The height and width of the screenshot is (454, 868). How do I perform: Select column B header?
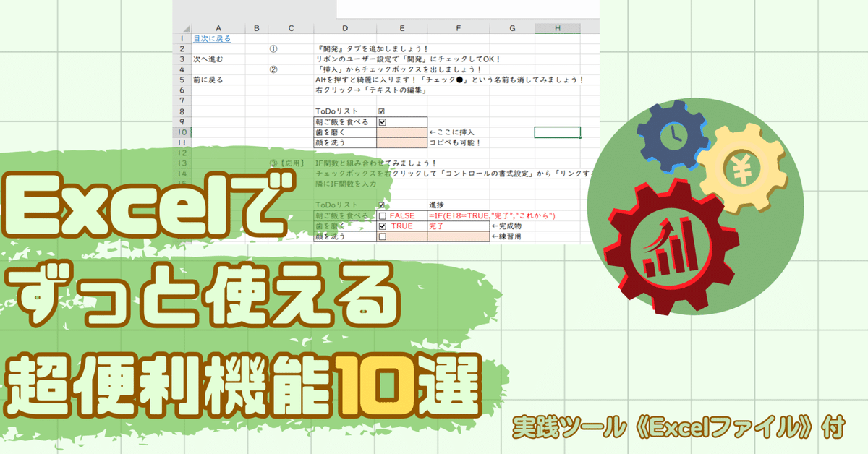[257, 27]
